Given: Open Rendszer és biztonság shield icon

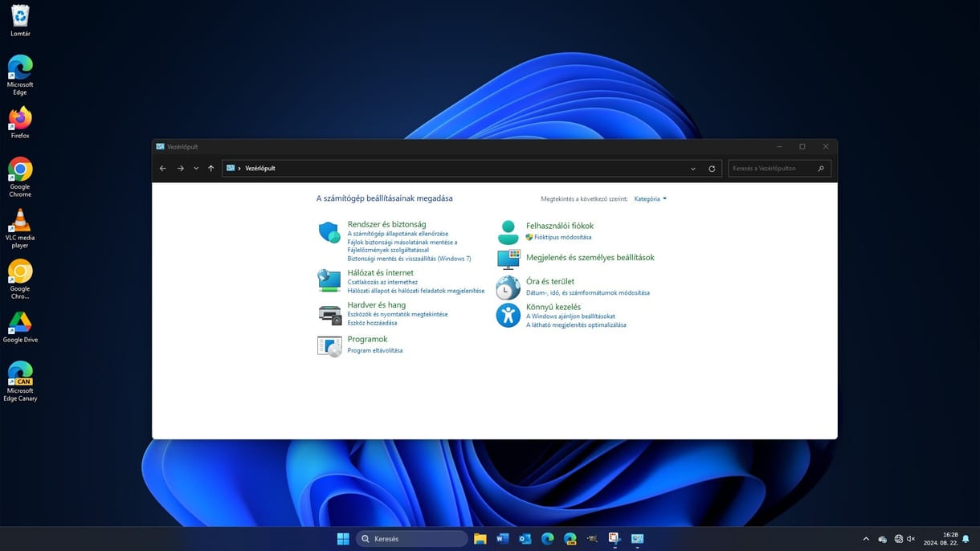Looking at the screenshot, I should coord(329,232).
